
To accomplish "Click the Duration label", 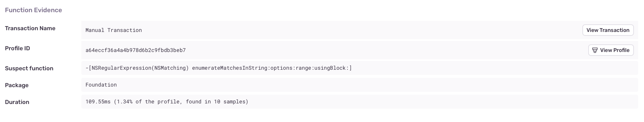I will point(17,102).
